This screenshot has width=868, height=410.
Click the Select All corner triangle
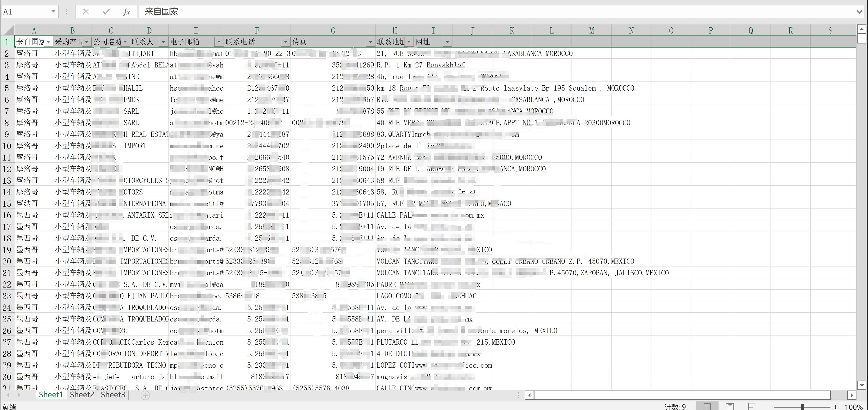tap(8, 30)
